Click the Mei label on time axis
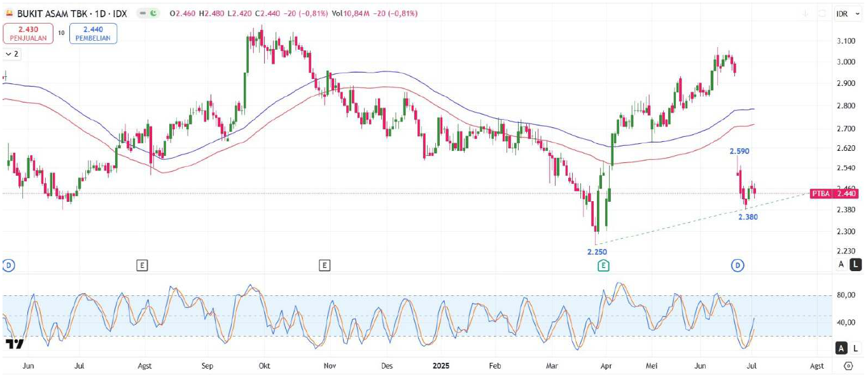 coord(652,366)
